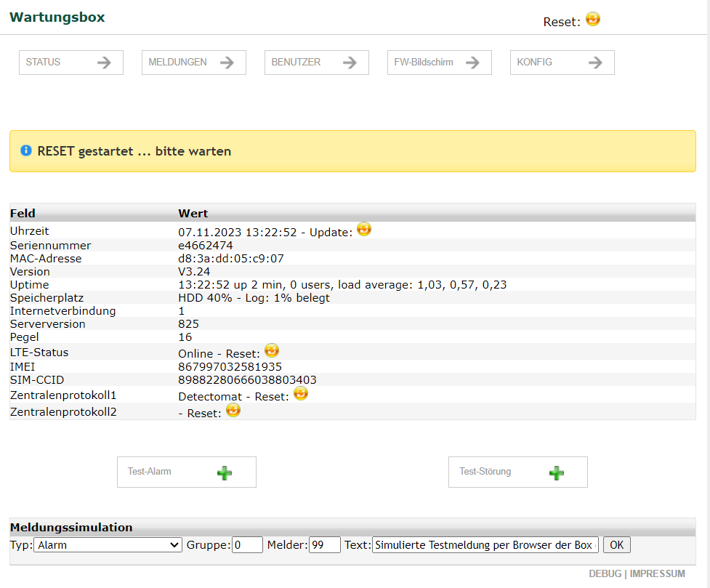
Task: Click the Pegel value 16
Action: pos(185,337)
